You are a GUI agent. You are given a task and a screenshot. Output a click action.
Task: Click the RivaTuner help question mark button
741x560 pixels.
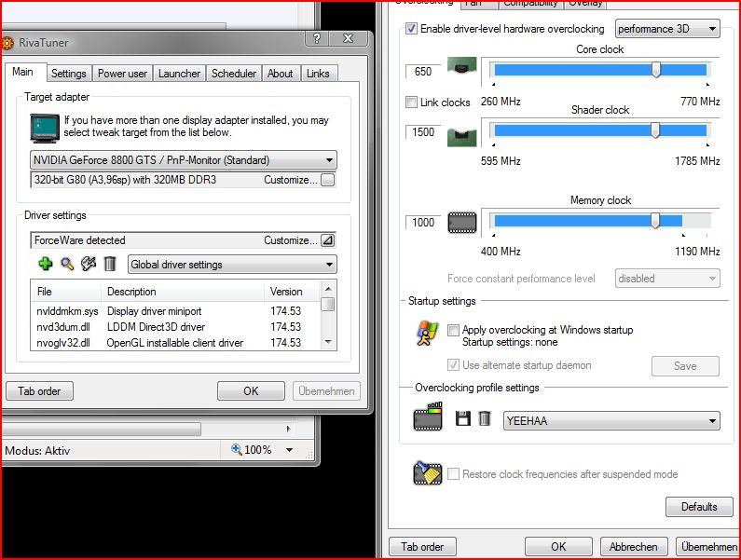(317, 39)
